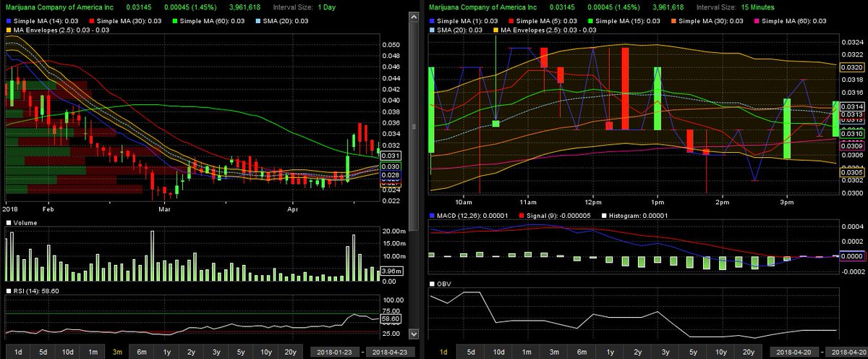Click the blue Simple MA (14) legend swatch
This screenshot has width=868, height=359.
pos(9,21)
